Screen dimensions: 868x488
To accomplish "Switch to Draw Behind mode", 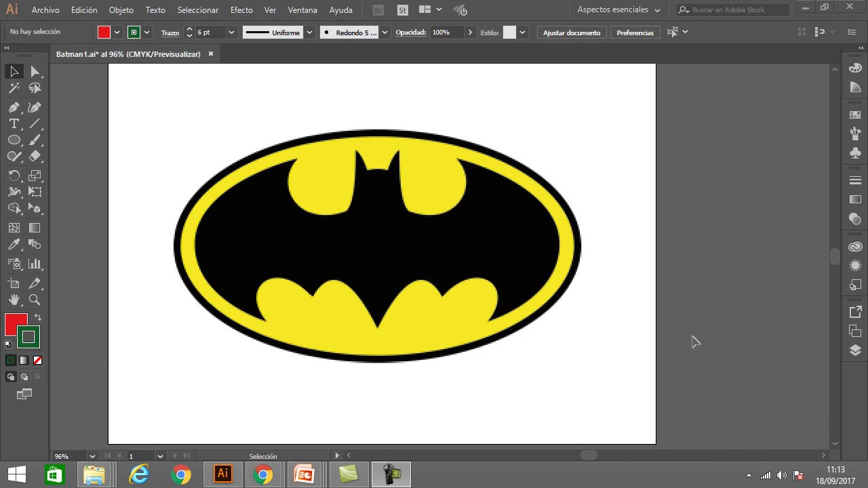I will [24, 377].
